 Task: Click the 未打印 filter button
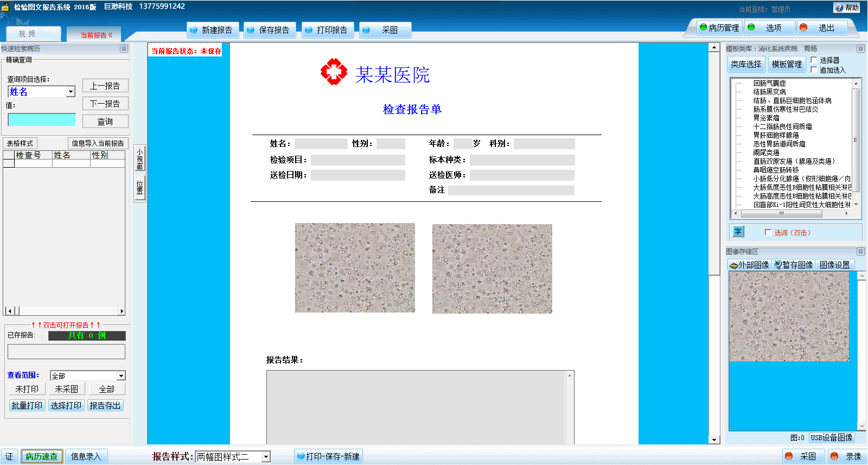(x=27, y=389)
